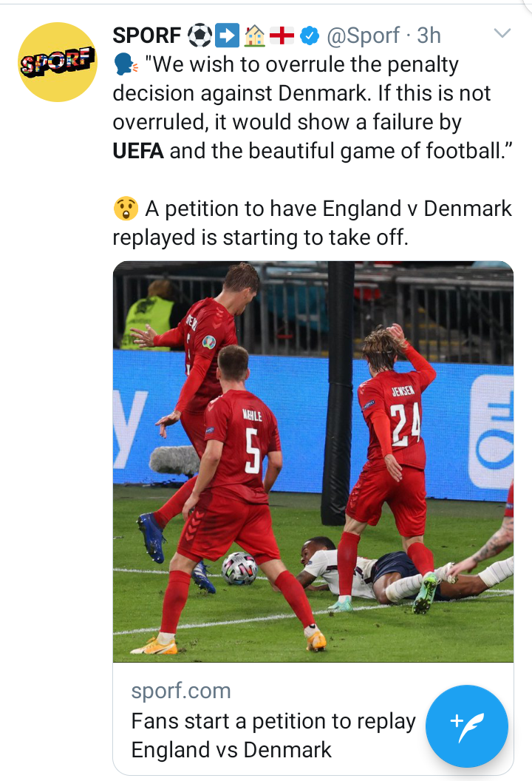Screen dimensions: 532x781
Task: Click the soccer ball emoji in name
Action: tap(199, 35)
